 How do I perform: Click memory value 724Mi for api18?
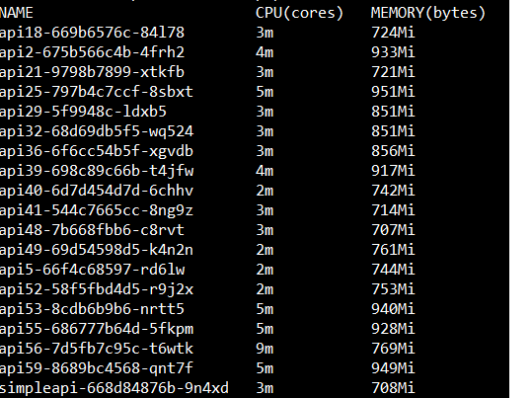point(393,33)
